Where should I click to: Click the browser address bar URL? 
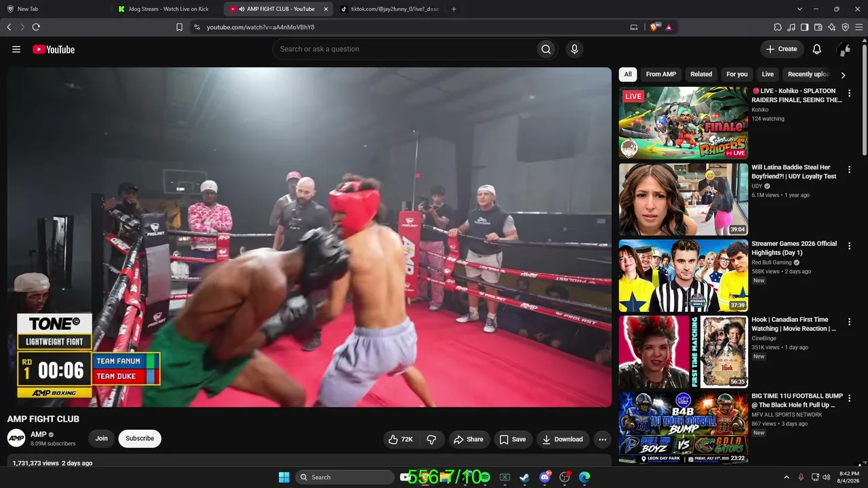click(x=261, y=27)
